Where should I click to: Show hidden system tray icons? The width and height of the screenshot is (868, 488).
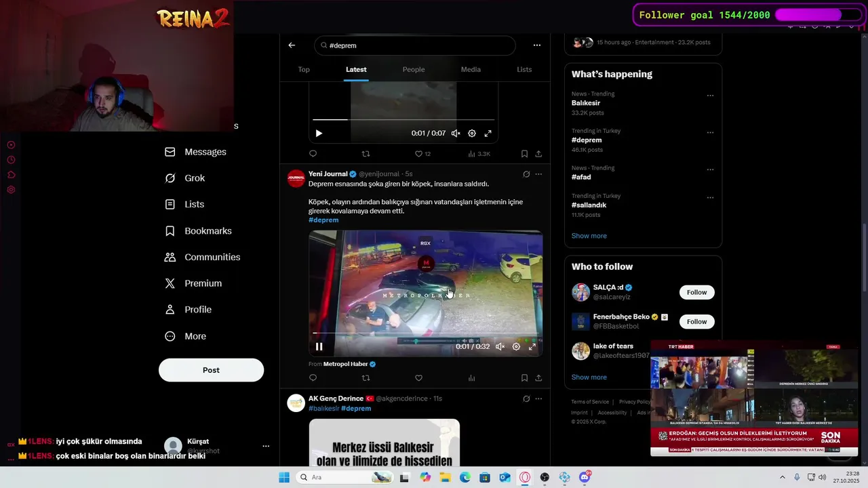tap(782, 477)
